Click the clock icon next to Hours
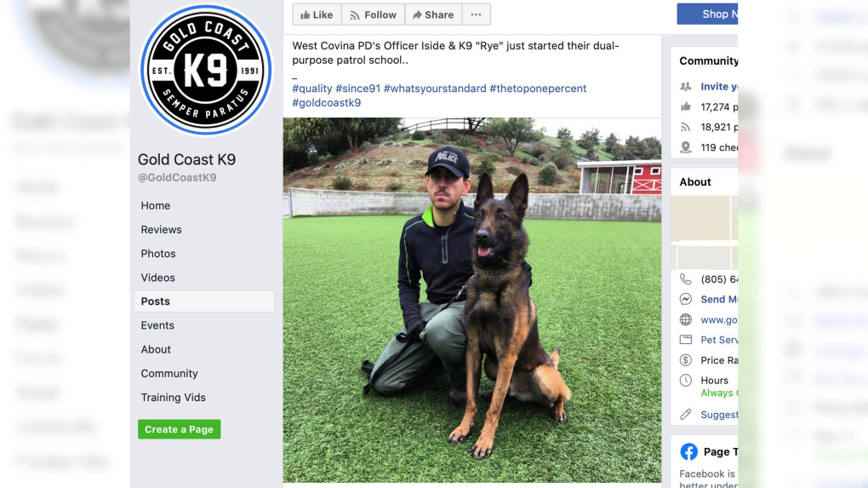The height and width of the screenshot is (488, 868). click(x=686, y=380)
